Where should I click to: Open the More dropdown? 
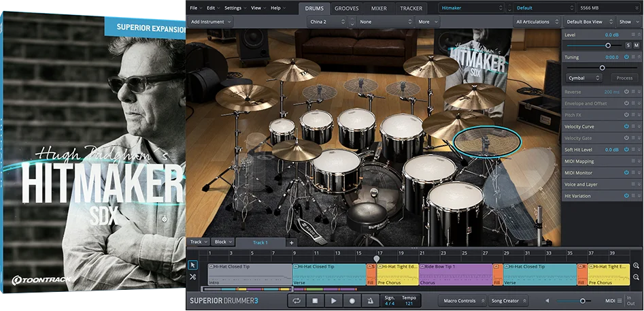[x=427, y=22]
